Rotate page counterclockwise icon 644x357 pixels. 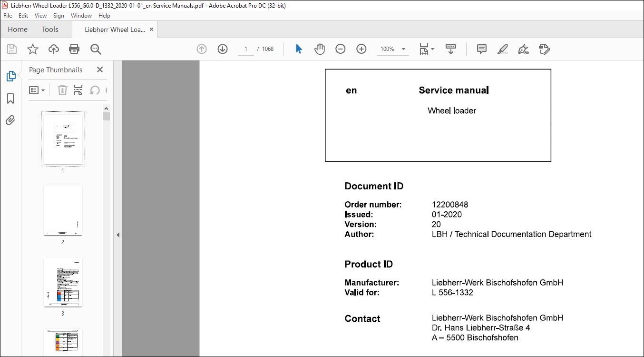point(95,90)
